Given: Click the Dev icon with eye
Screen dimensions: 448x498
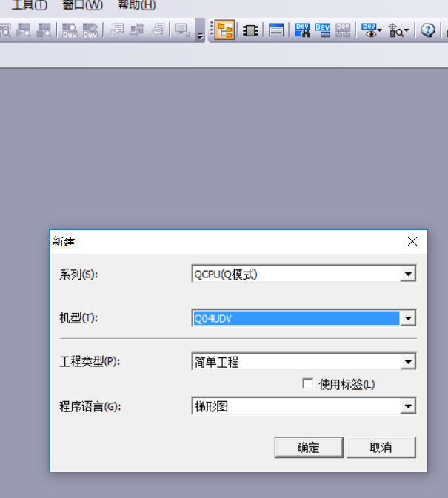Looking at the screenshot, I should click(x=370, y=30).
